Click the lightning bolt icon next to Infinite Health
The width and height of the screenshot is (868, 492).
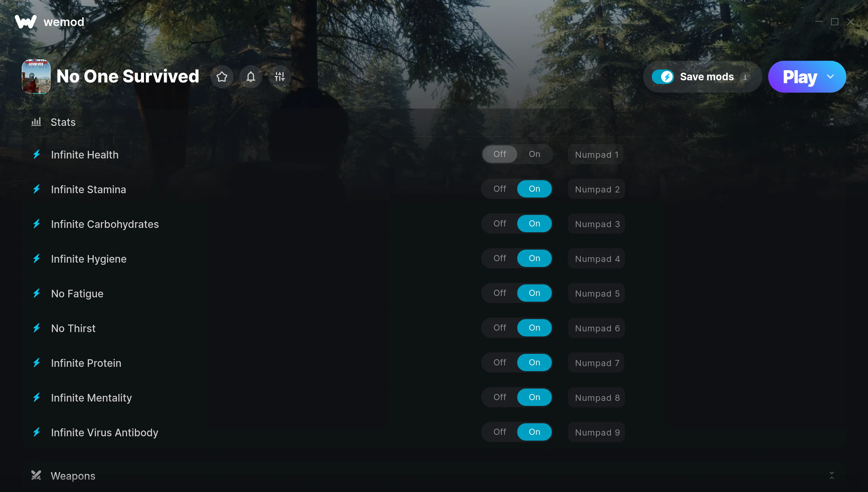coord(38,154)
